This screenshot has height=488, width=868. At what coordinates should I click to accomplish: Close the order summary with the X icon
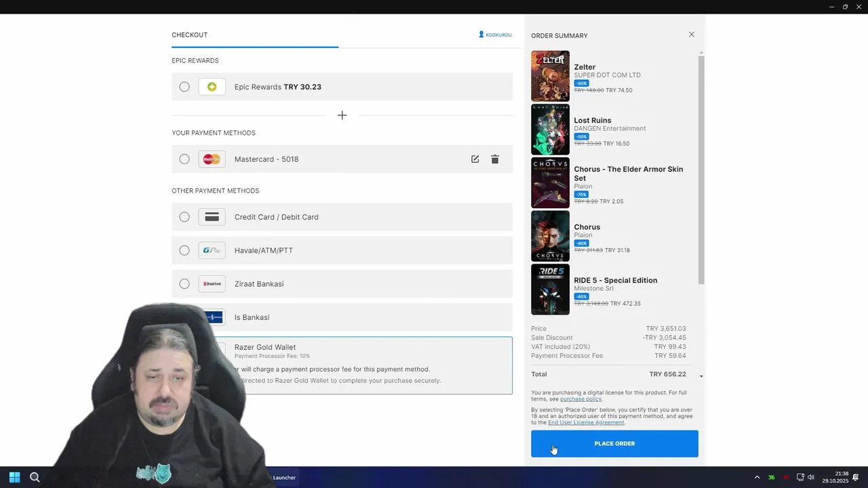tap(692, 35)
